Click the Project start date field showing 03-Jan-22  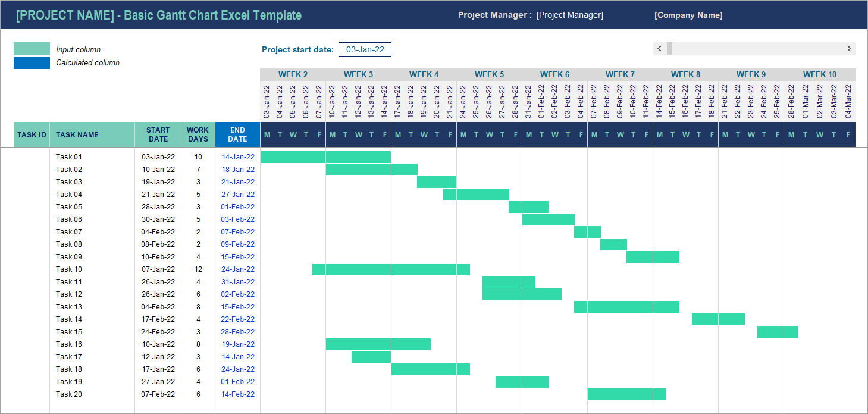(365, 49)
